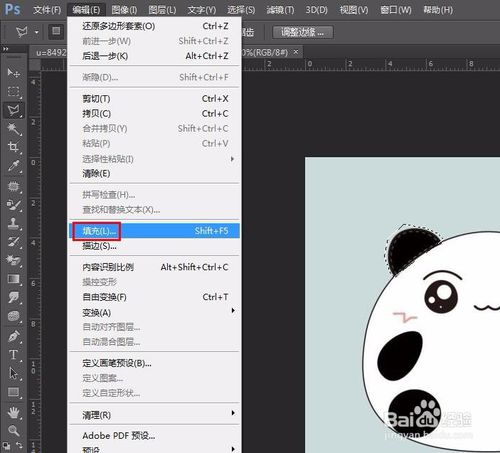The width and height of the screenshot is (500, 453).
Task: Select the Zoom tool
Action: tap(14, 431)
